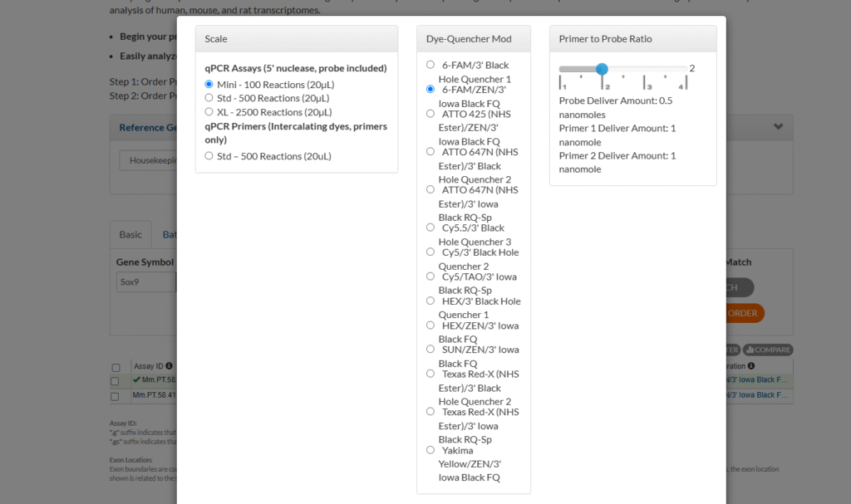Click the Primer to Probe Ratio slider handle
This screenshot has width=851, height=504.
pyautogui.click(x=602, y=69)
